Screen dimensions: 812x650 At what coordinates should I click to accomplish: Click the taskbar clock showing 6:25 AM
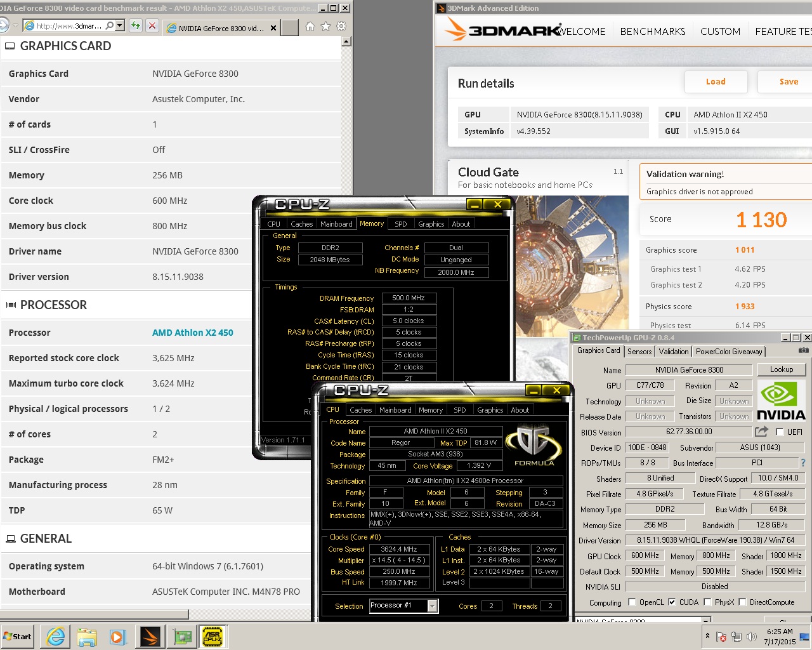point(780,637)
